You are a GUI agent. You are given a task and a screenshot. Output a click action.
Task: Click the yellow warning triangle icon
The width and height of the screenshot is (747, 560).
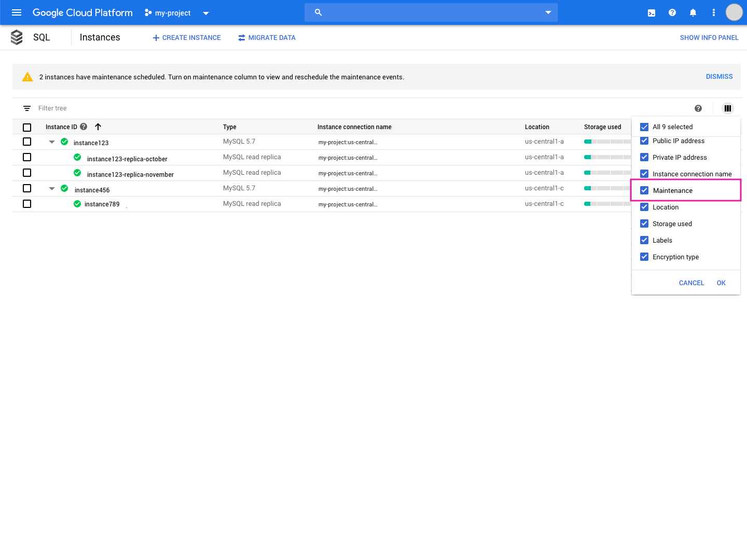[x=27, y=77]
